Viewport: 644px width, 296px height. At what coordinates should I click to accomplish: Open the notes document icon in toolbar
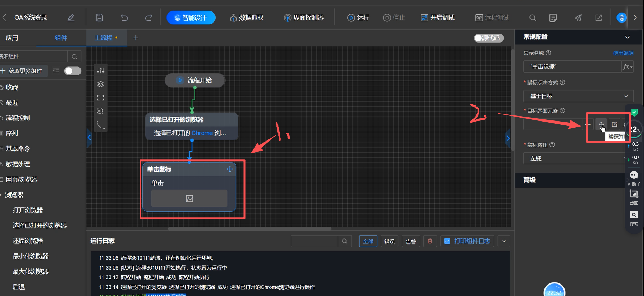[x=553, y=18]
